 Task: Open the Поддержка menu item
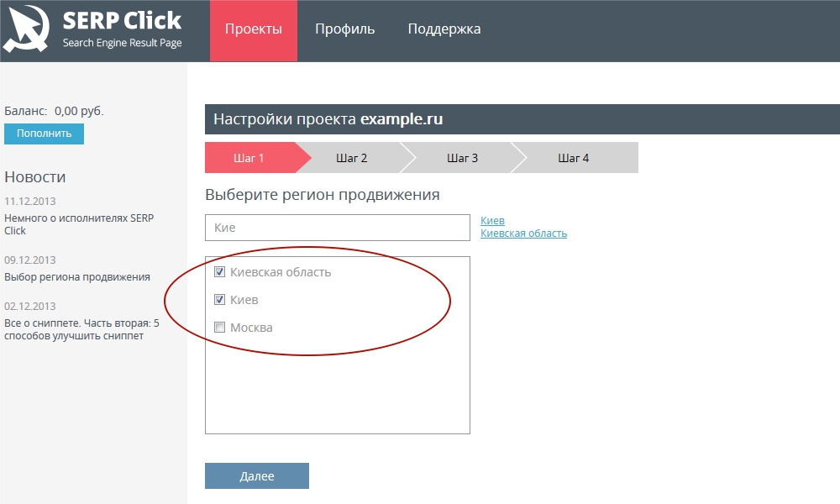point(444,30)
